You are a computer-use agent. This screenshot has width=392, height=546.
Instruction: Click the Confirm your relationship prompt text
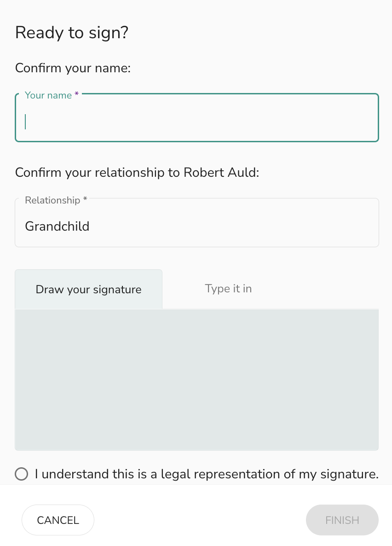coord(137,172)
